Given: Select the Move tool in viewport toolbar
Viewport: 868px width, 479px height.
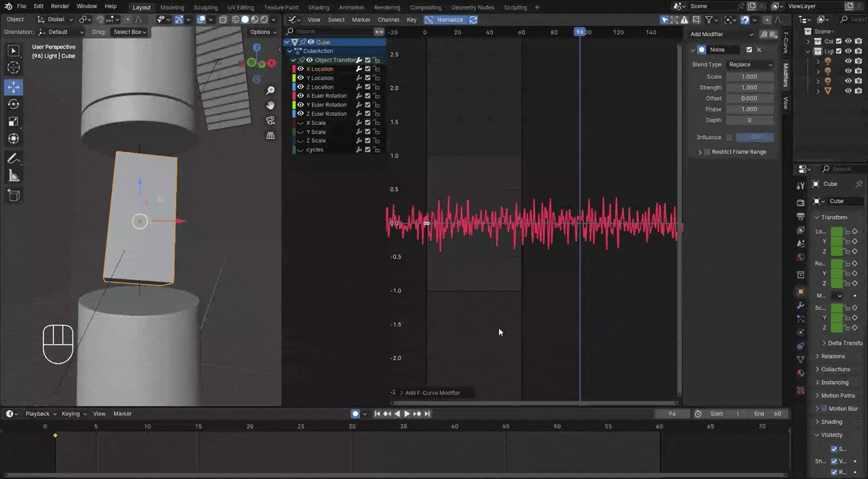Looking at the screenshot, I should coord(14,87).
